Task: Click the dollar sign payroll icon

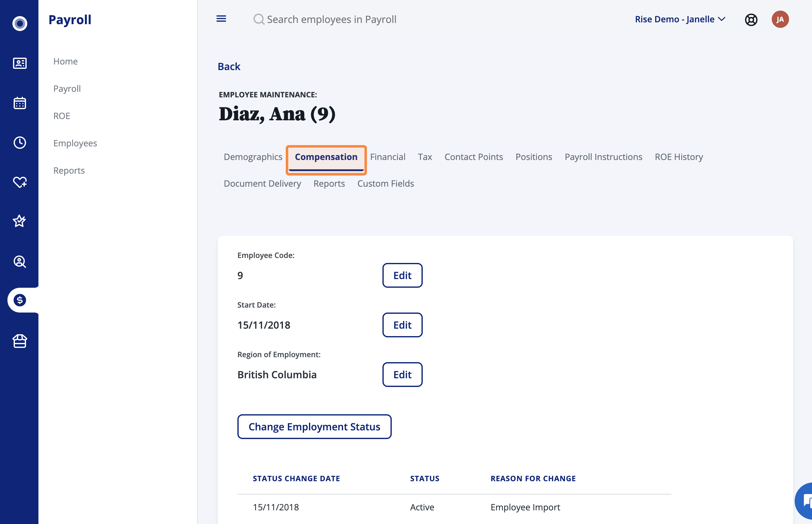Action: 20,300
